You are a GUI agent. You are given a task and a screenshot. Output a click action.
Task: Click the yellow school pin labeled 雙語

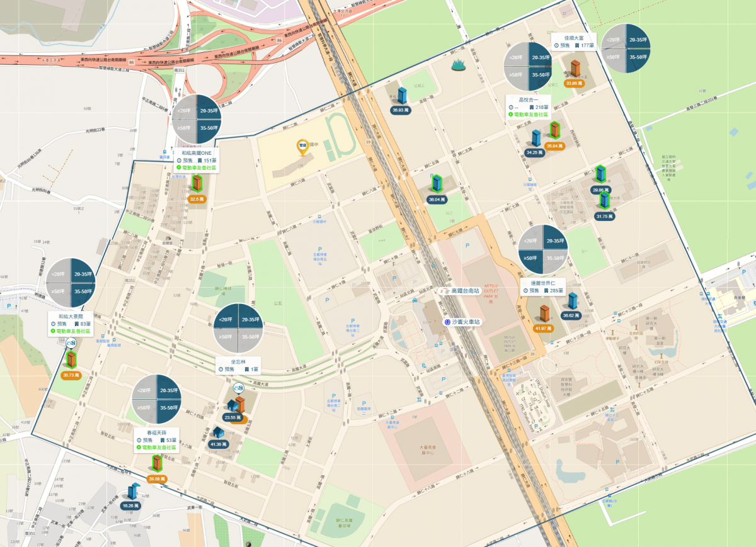[302, 147]
